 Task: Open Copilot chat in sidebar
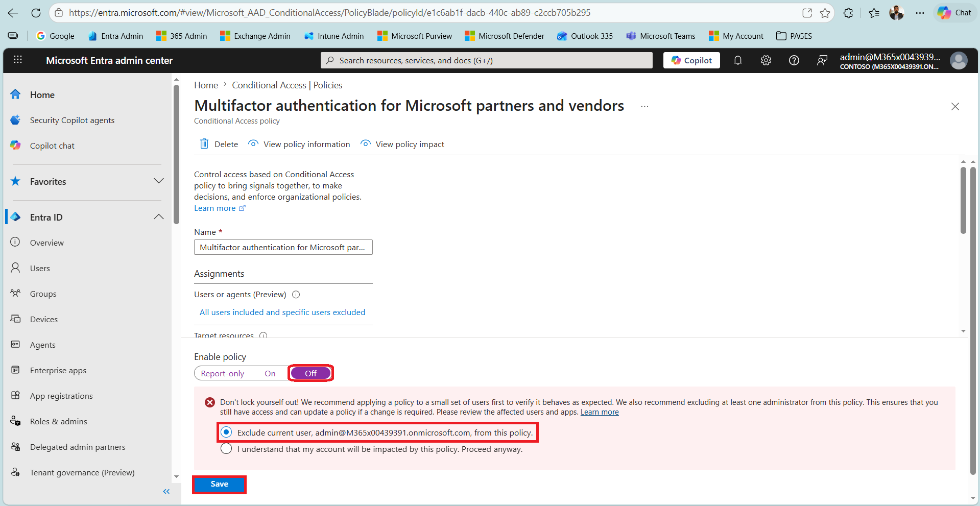pos(52,146)
